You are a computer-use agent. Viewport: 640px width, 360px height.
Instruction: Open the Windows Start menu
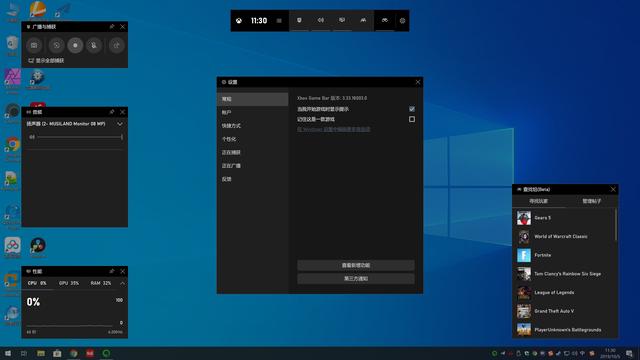tap(8, 353)
